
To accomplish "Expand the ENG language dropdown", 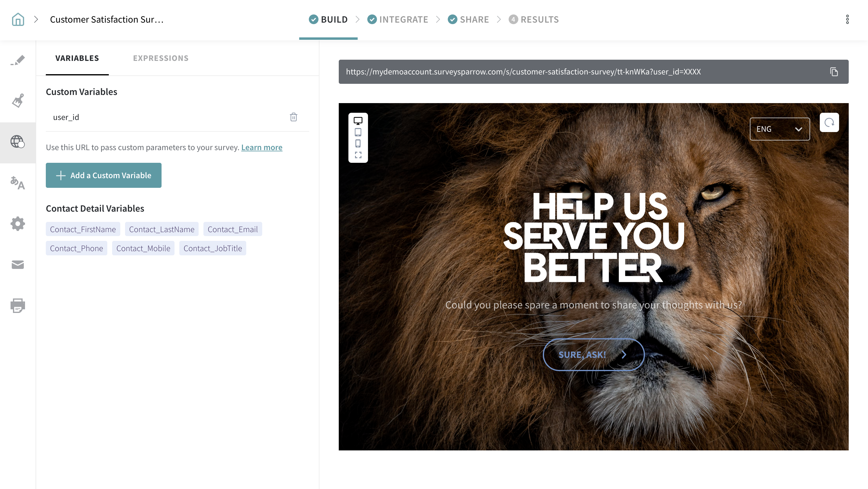I will 779,129.
